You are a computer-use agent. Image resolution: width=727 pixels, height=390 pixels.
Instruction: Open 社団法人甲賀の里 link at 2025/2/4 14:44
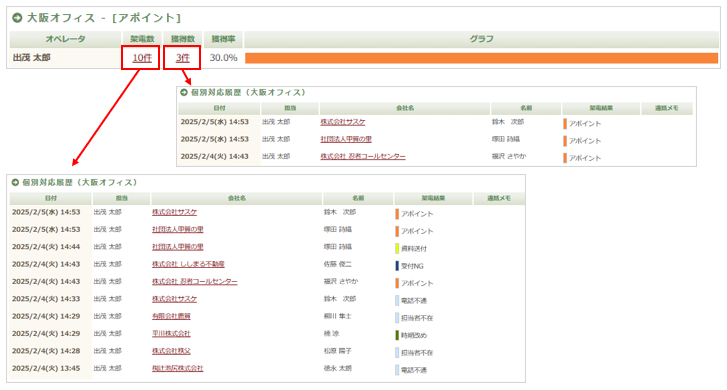[178, 247]
